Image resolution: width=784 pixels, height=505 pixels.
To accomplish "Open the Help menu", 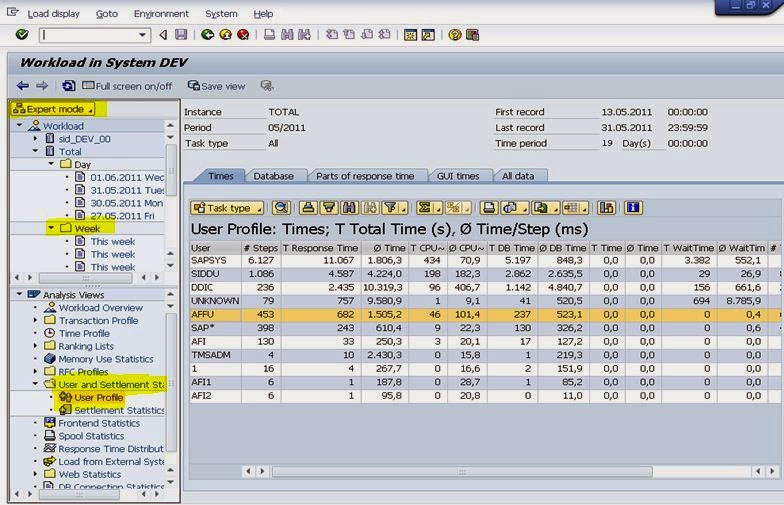I will [263, 14].
